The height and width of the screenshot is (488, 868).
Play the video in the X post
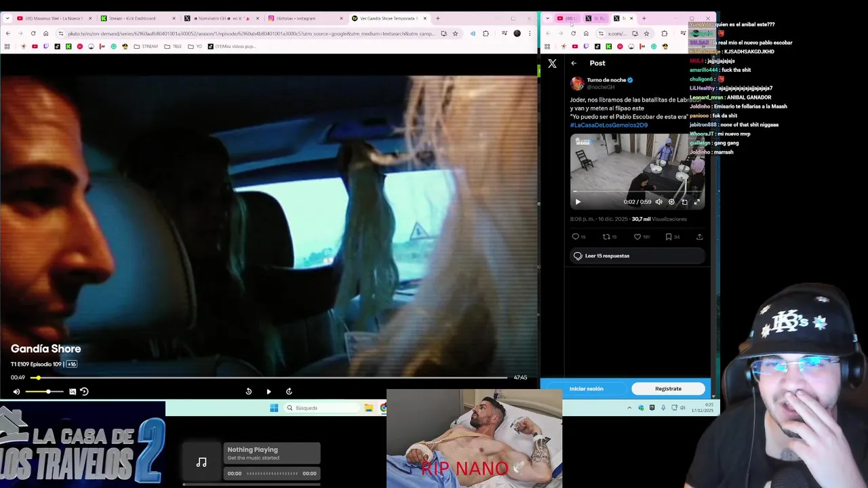(x=578, y=201)
